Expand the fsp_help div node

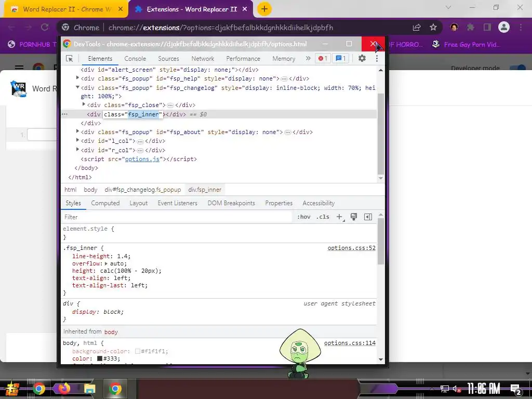click(x=78, y=78)
